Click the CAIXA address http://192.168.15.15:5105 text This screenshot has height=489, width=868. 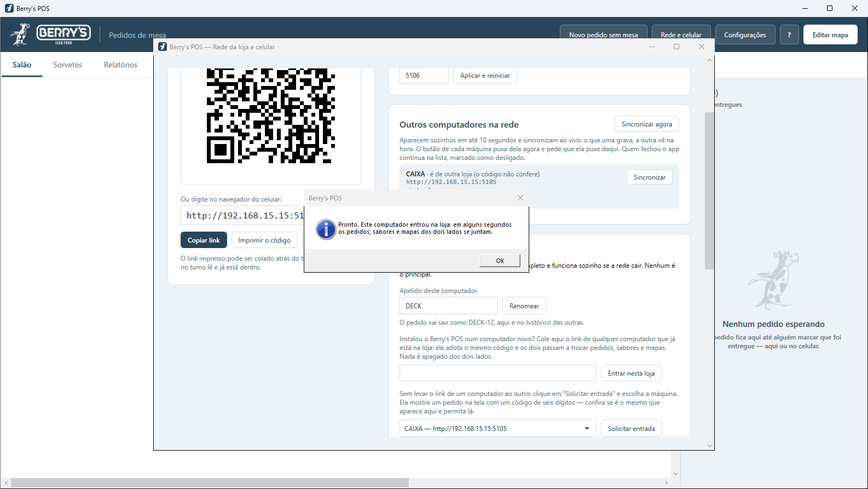(451, 182)
